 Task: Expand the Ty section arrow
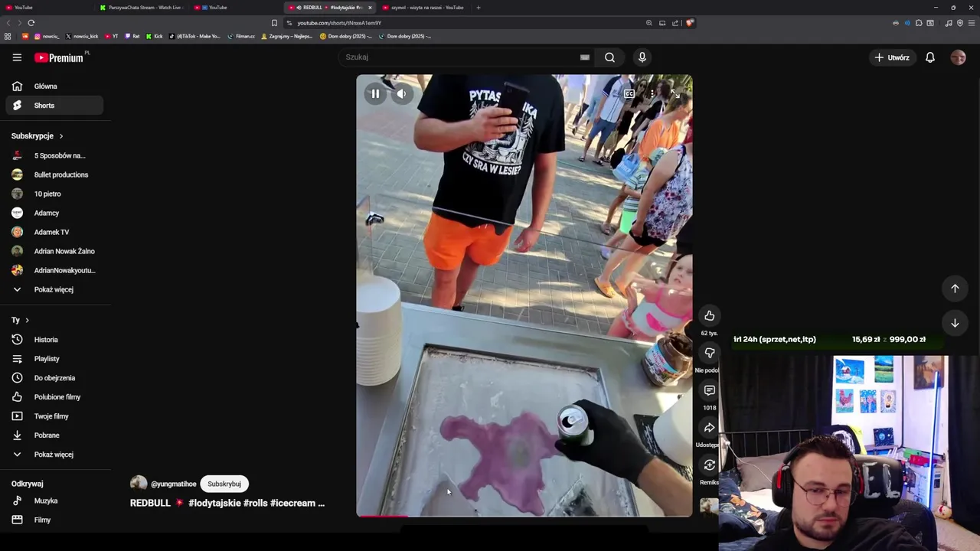[x=27, y=320]
